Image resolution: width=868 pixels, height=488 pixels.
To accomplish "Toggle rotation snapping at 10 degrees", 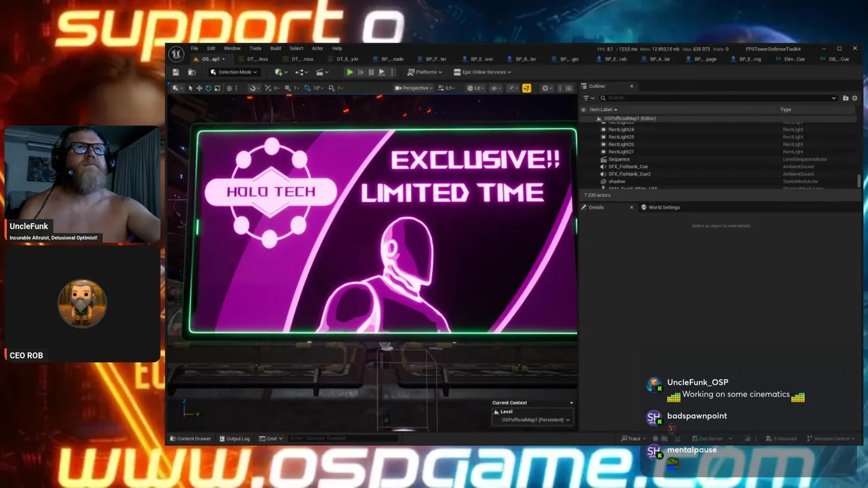I will pyautogui.click(x=308, y=88).
